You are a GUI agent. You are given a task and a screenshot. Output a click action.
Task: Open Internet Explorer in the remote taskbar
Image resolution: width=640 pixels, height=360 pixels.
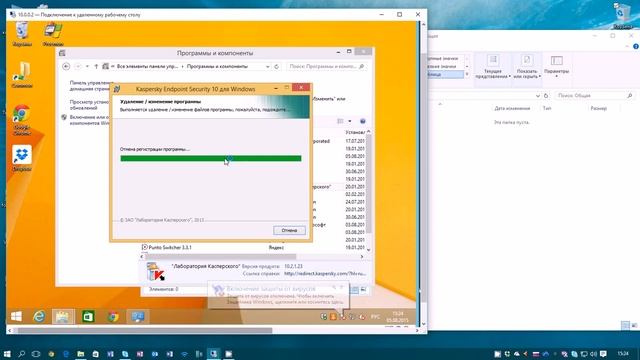tap(39, 317)
